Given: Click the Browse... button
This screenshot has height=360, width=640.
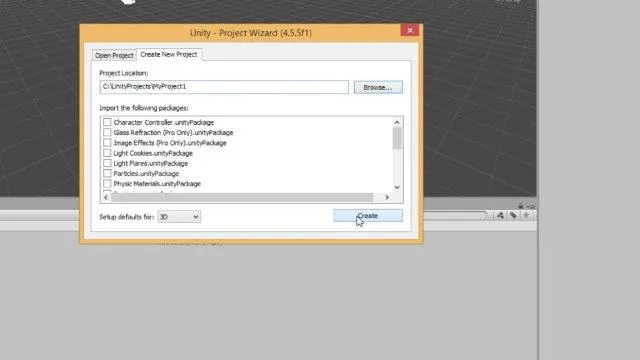Looking at the screenshot, I should click(x=378, y=87).
